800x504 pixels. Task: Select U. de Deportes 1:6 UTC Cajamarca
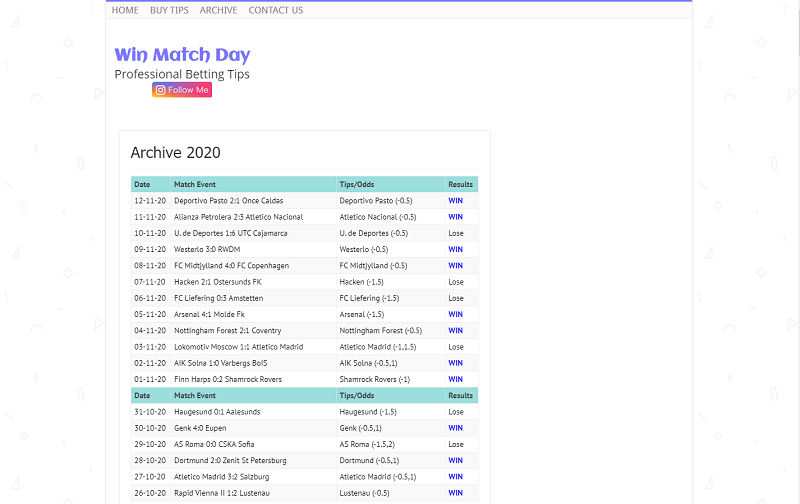[x=231, y=233]
